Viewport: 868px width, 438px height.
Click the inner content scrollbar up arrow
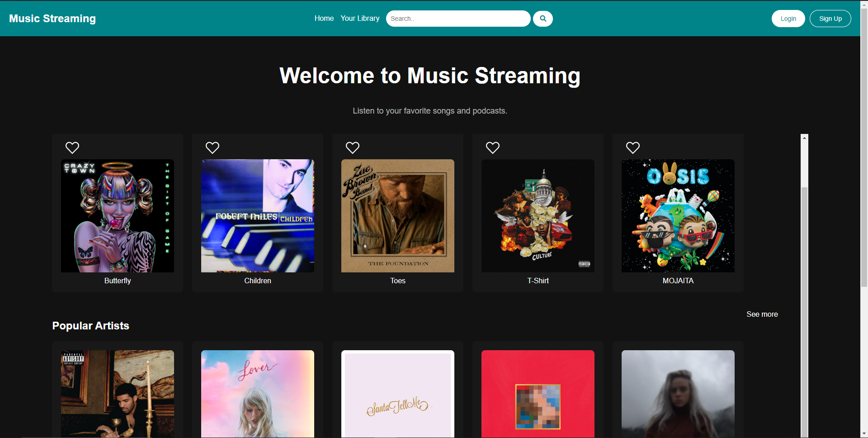coord(804,138)
